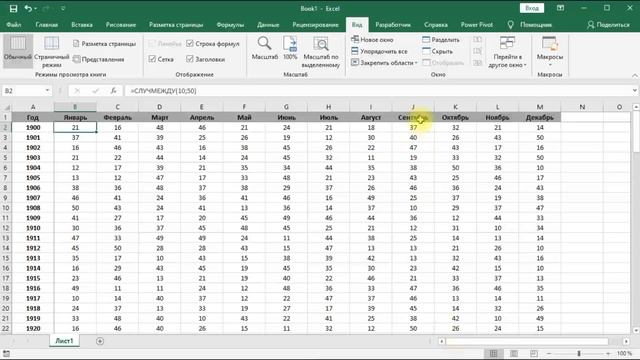Choose Разметка страницы view button

click(104, 44)
